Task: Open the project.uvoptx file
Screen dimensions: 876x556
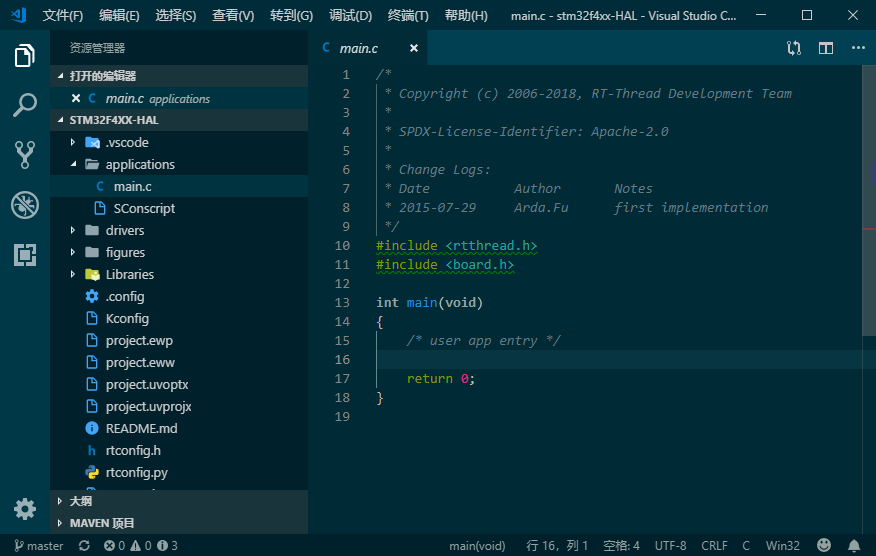Action: [179, 384]
